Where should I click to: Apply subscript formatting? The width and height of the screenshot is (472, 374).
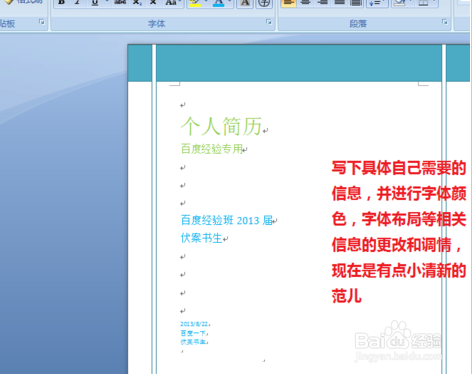136,2
